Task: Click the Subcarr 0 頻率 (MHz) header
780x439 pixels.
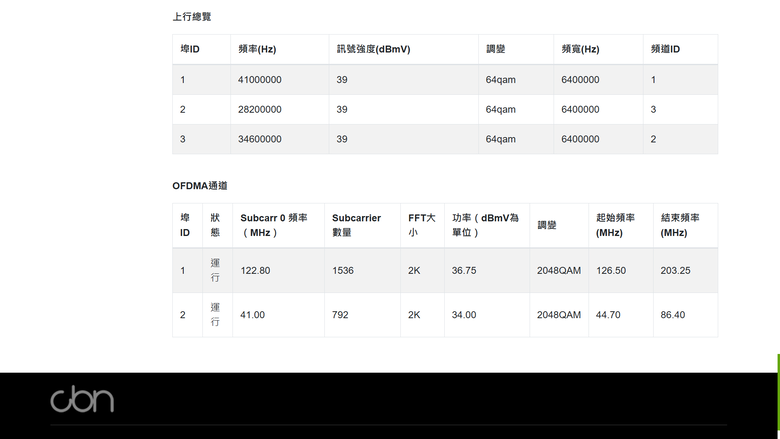Action: [x=274, y=225]
